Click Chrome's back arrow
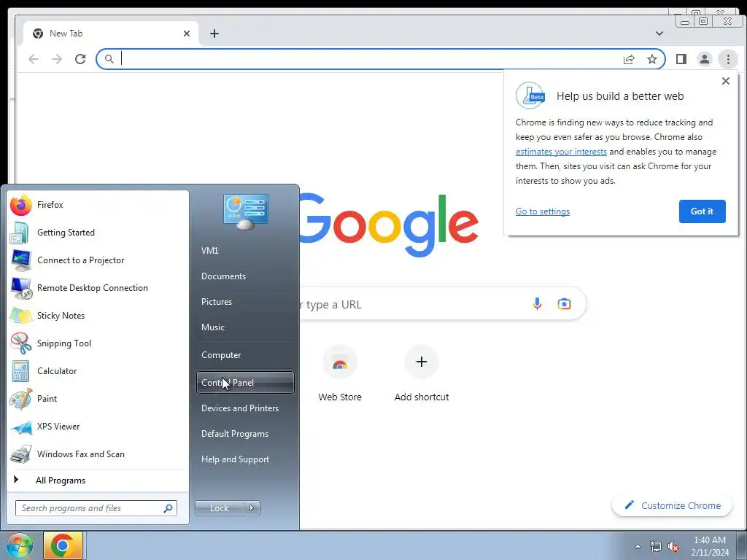747x560 pixels. [x=34, y=59]
